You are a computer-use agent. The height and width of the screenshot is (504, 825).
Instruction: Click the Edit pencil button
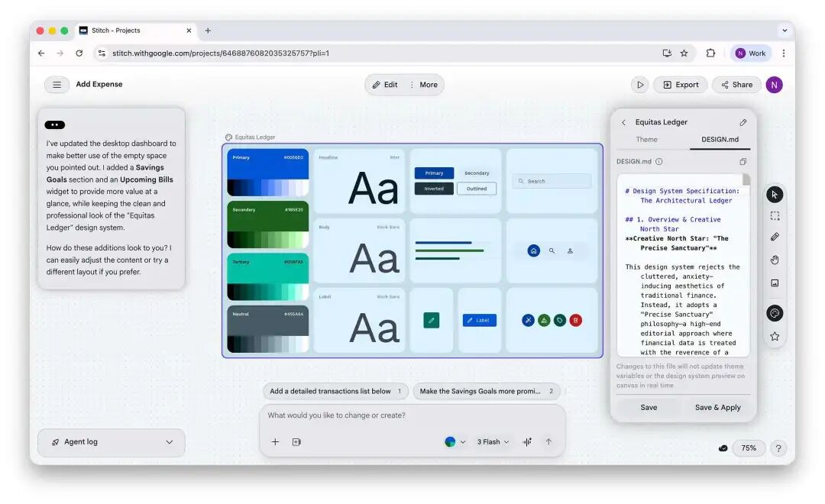point(385,85)
